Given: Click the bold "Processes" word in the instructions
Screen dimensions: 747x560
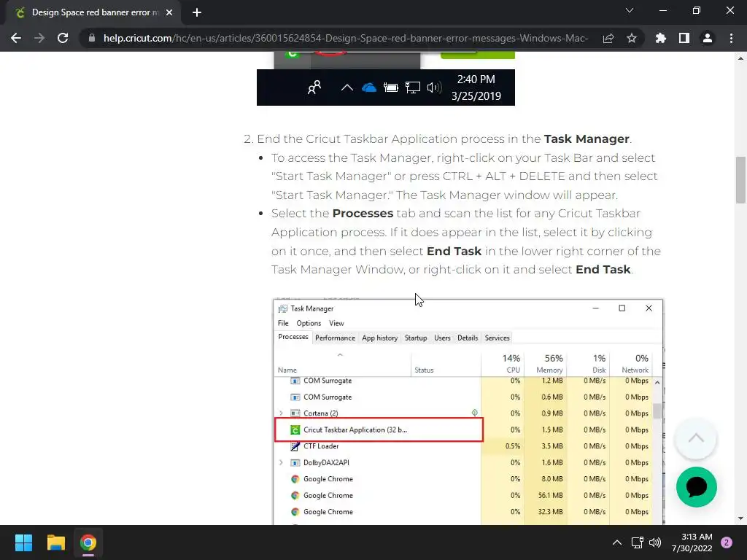Looking at the screenshot, I should [363, 214].
